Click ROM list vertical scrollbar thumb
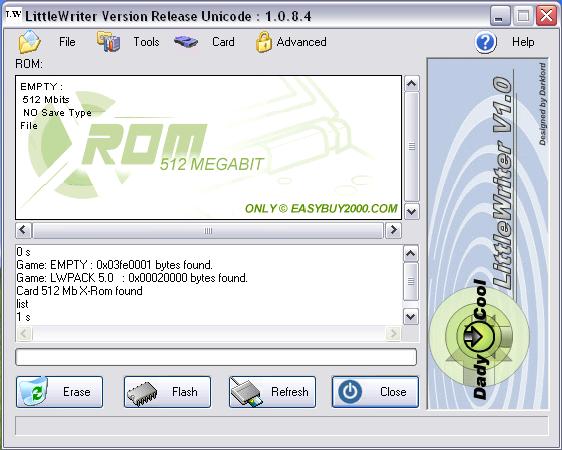Image resolution: width=562 pixels, height=450 pixels. [x=411, y=146]
